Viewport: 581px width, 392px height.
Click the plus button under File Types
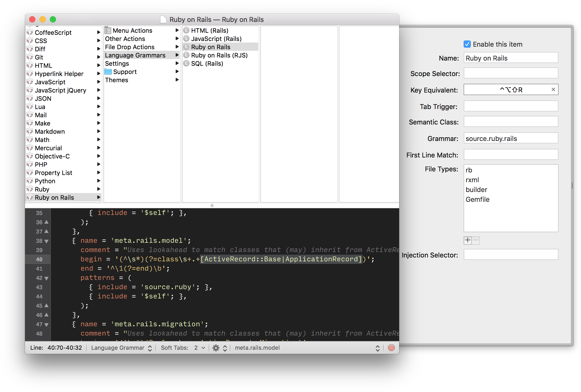(467, 240)
